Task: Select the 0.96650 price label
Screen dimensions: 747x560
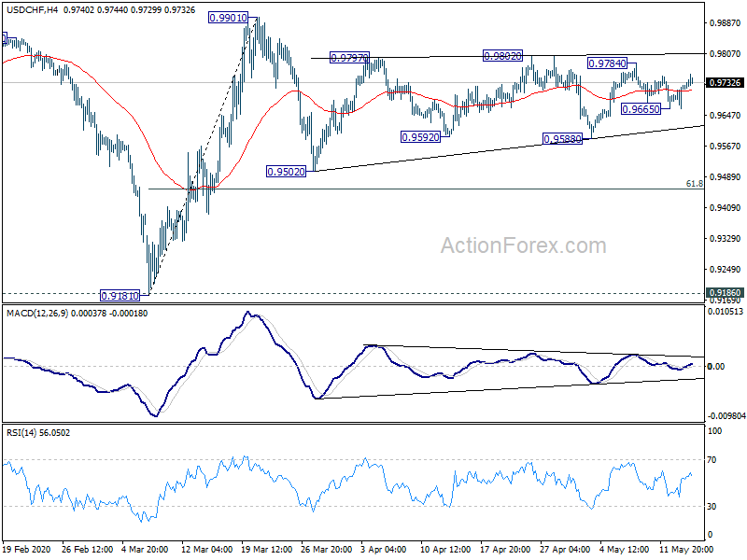Action: (641, 109)
